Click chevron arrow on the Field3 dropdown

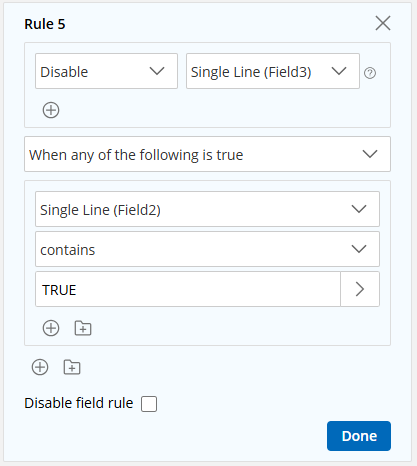(x=339, y=71)
